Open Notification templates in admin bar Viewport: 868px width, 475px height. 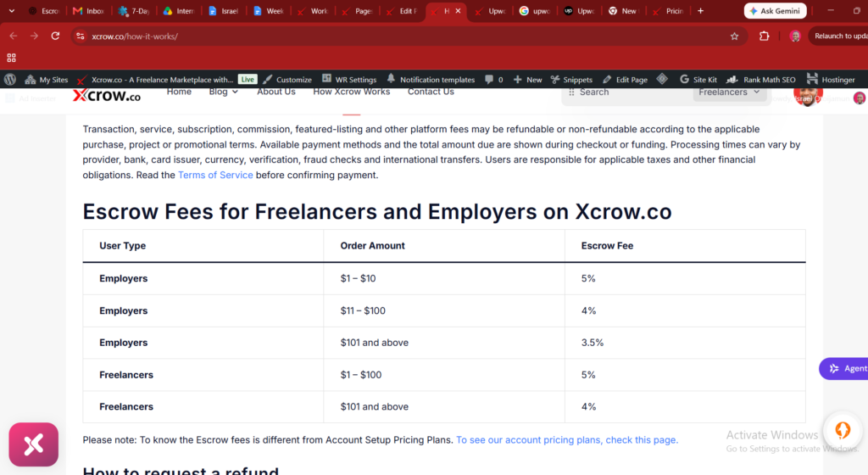pos(431,79)
